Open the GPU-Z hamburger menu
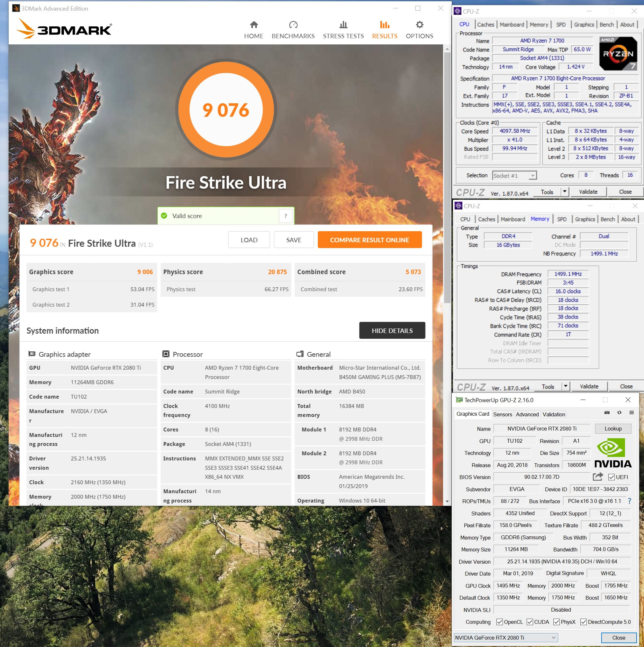 [x=631, y=412]
